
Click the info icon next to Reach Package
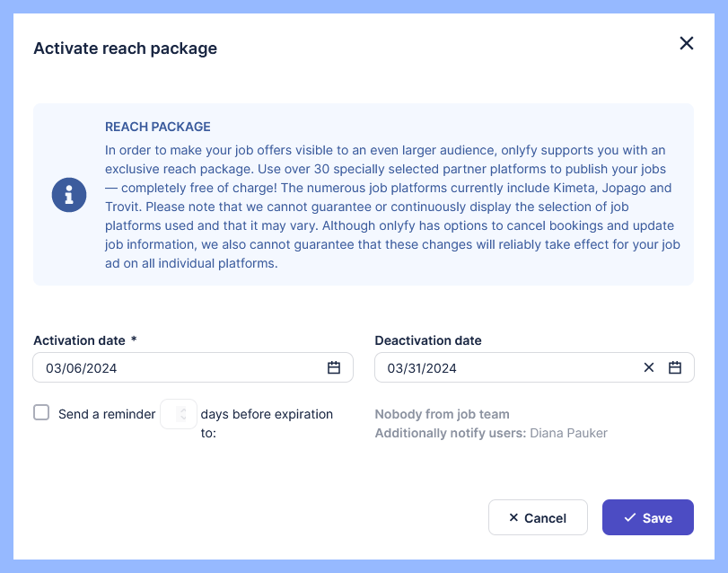click(x=69, y=195)
